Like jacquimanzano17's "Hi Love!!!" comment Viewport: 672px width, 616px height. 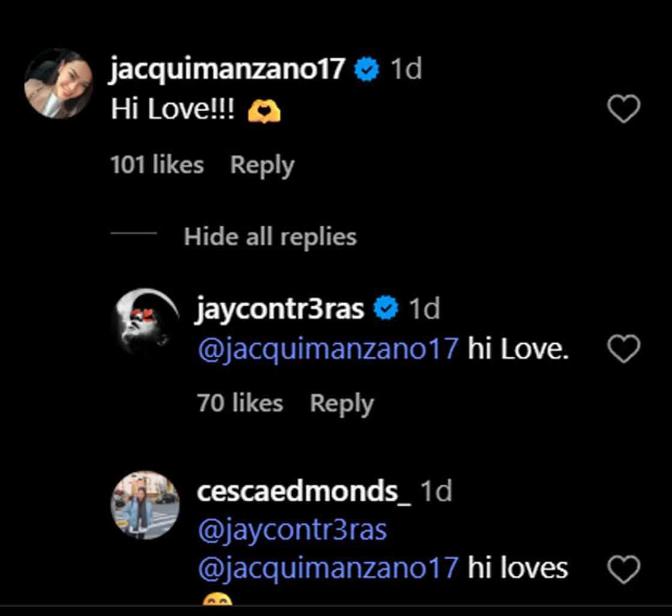click(623, 110)
